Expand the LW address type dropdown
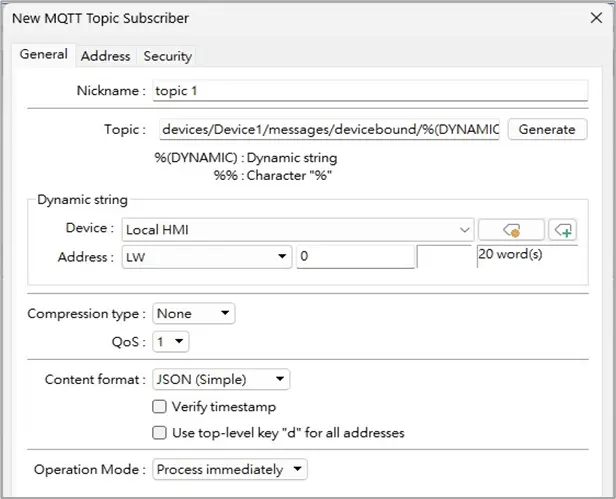This screenshot has height=499, width=616. pyautogui.click(x=207, y=257)
